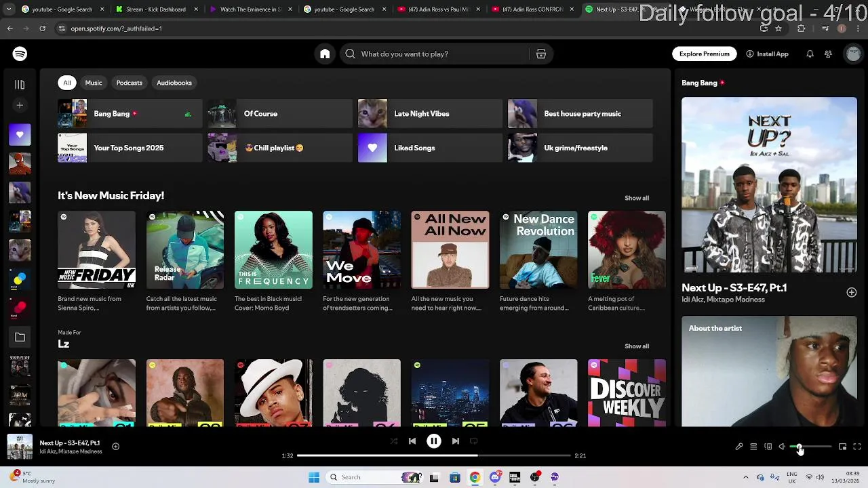Open We Move playlist cover

pos(361,250)
